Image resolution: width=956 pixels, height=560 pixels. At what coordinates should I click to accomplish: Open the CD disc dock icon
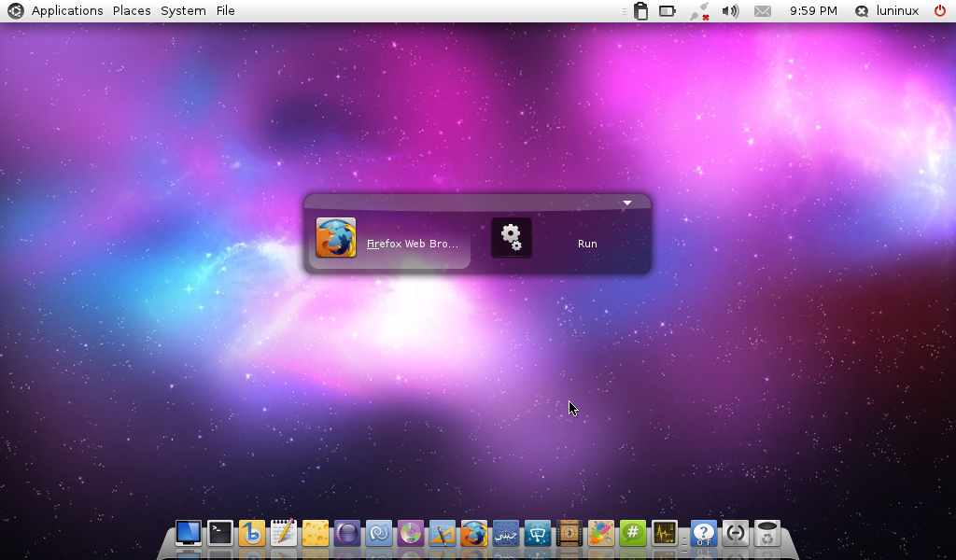click(x=410, y=534)
